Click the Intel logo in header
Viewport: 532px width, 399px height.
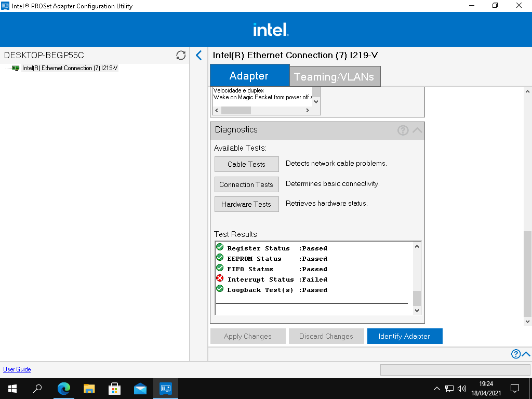271,30
